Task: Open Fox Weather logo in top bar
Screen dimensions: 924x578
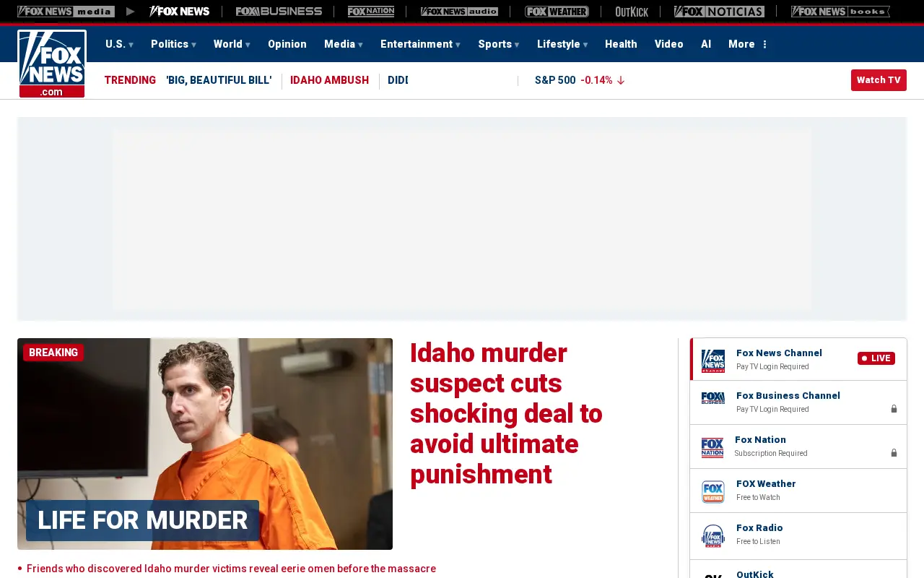Action: click(557, 12)
